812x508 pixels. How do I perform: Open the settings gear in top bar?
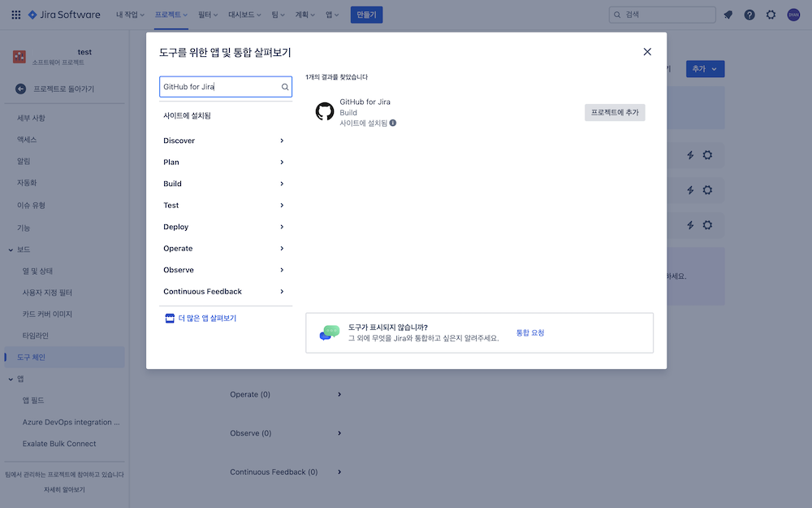tap(771, 15)
